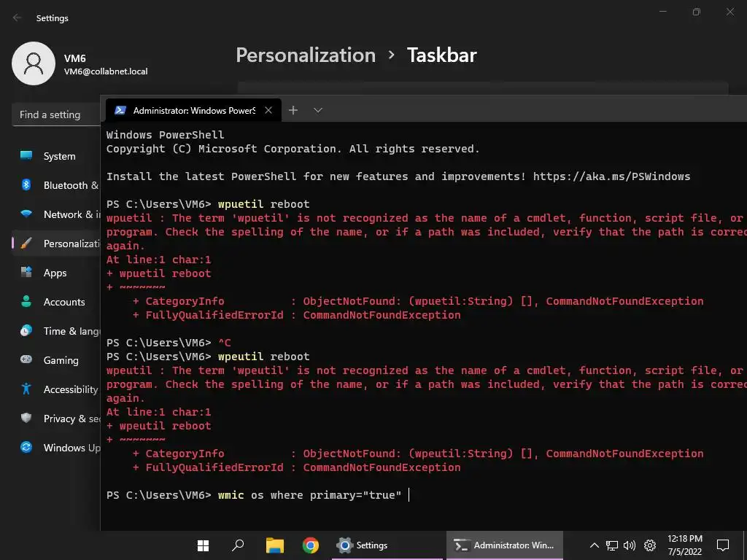
Task: Select Administrator: Windows PowerShell tab
Action: pos(193,111)
